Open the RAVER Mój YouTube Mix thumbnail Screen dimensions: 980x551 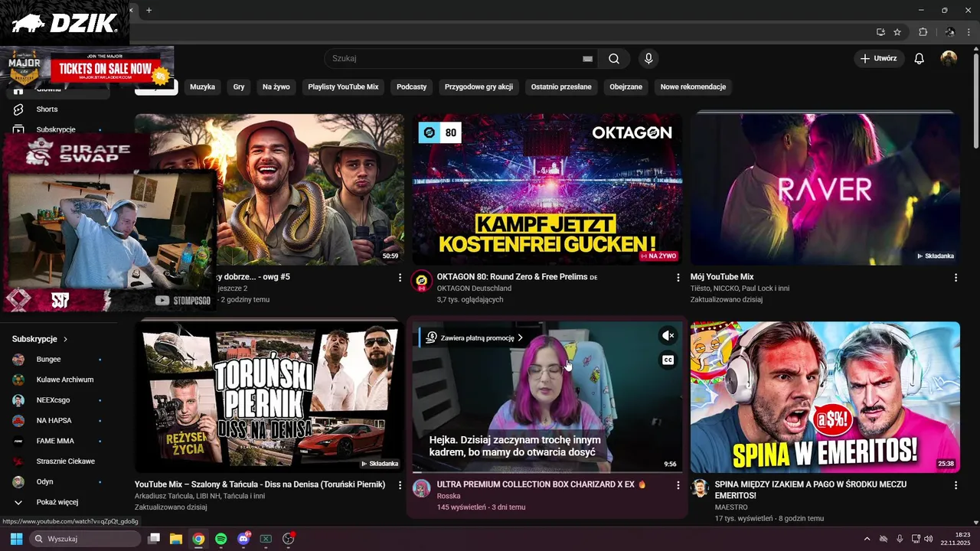point(825,189)
